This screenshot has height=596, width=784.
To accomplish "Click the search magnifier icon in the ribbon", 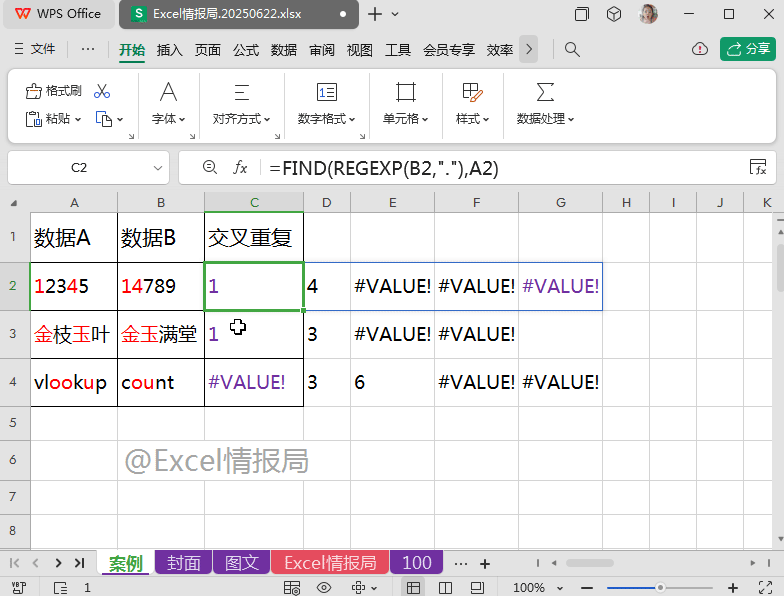I will (572, 49).
